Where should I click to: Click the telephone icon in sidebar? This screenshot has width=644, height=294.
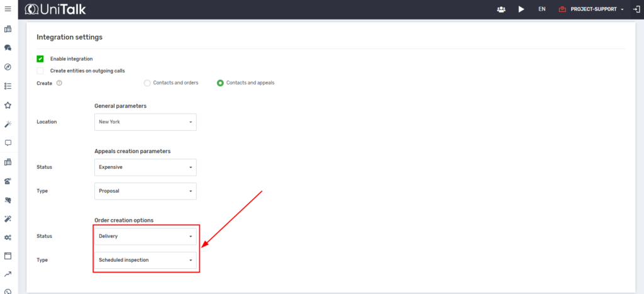8,181
